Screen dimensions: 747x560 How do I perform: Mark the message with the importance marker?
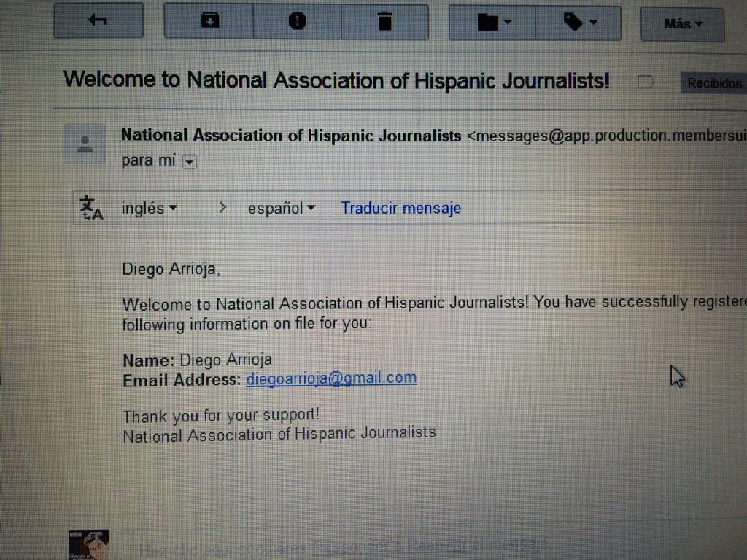646,82
